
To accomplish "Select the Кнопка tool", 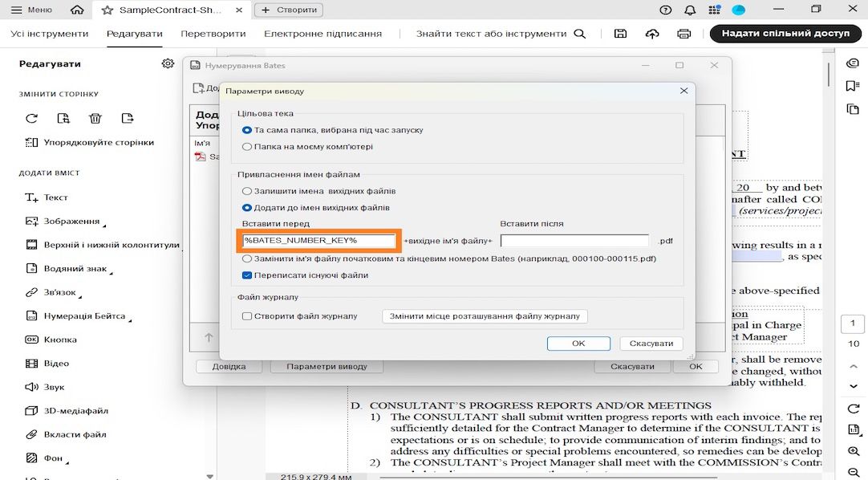I will pyautogui.click(x=51, y=340).
